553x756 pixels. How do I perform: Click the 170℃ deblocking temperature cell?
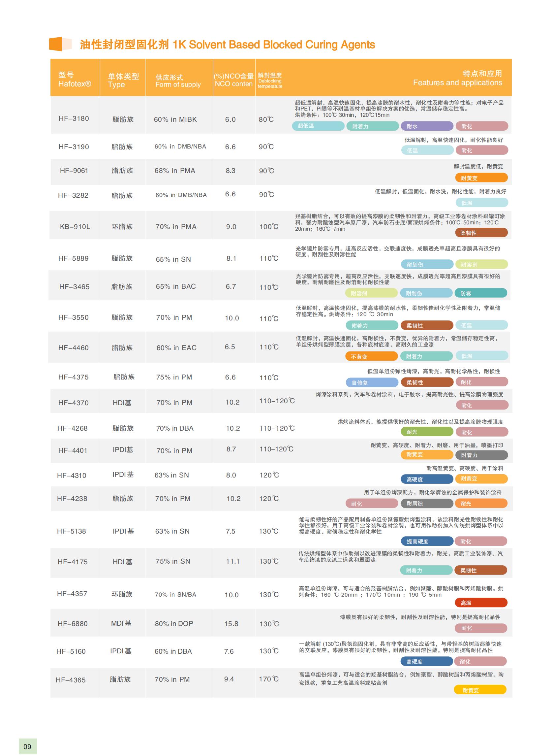269,679
